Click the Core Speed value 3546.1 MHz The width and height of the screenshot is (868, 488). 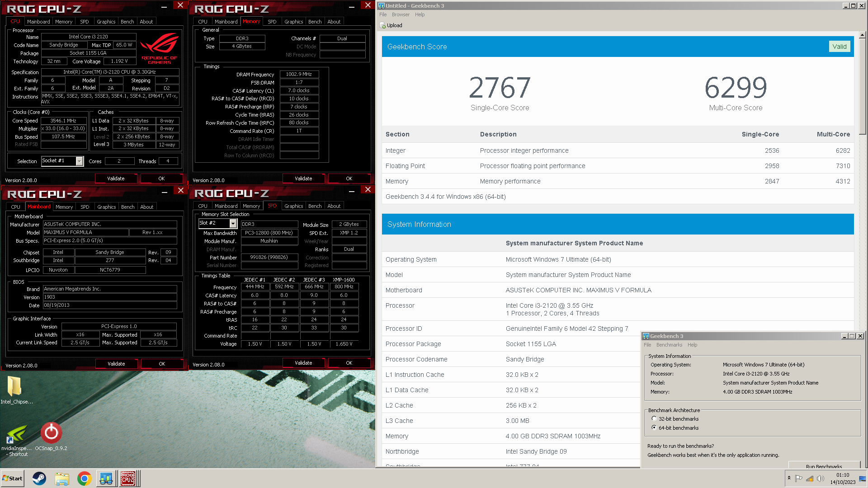click(x=63, y=121)
